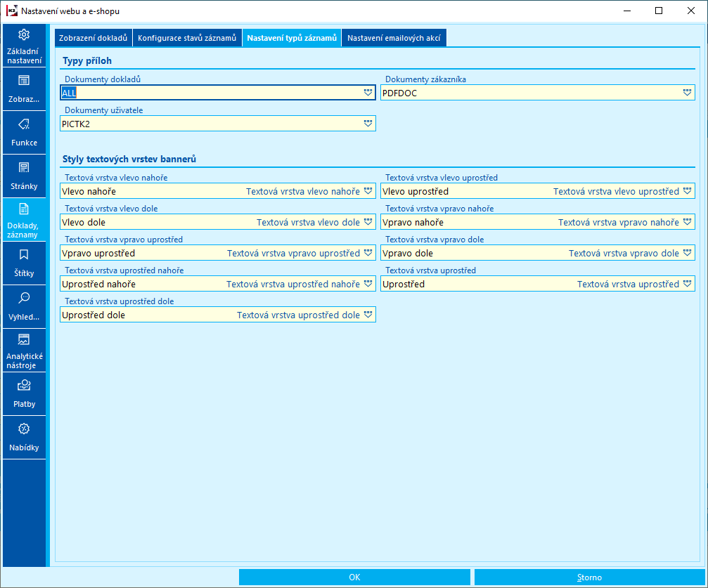Expand Dokumenty uživatele dropdown arrow
The width and height of the screenshot is (708, 588).
pyautogui.click(x=368, y=123)
